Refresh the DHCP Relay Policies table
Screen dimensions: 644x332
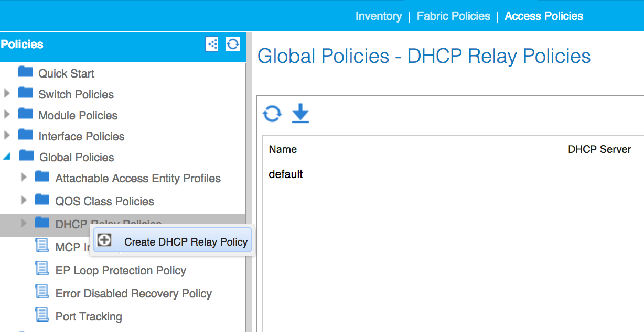pyautogui.click(x=272, y=114)
